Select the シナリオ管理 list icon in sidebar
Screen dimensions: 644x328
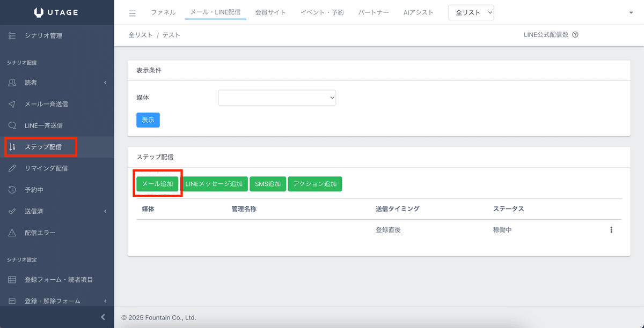[12, 35]
